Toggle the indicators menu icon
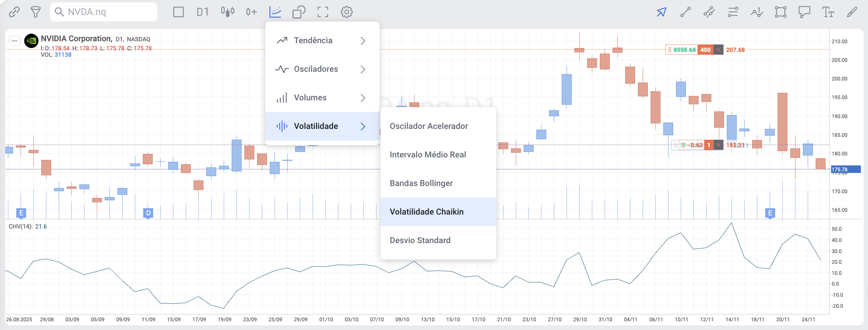 (x=275, y=12)
